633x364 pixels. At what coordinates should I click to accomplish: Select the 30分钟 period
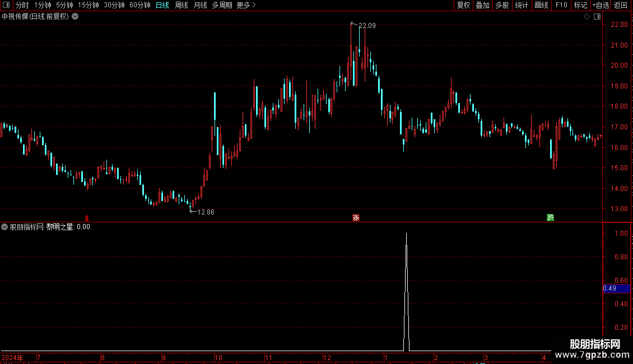coord(114,5)
